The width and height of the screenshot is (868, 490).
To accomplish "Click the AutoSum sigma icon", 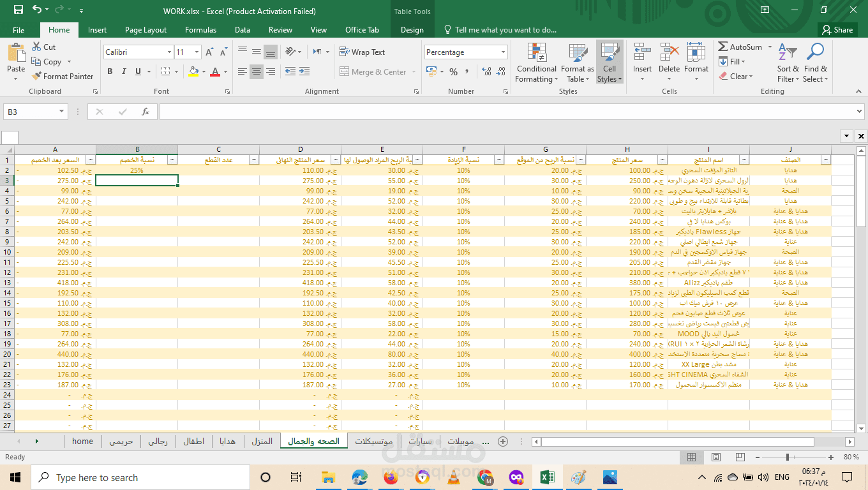I will (723, 47).
